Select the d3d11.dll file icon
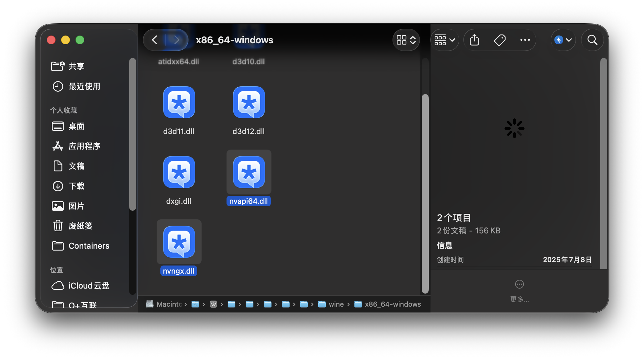This screenshot has width=644, height=359. click(x=179, y=102)
